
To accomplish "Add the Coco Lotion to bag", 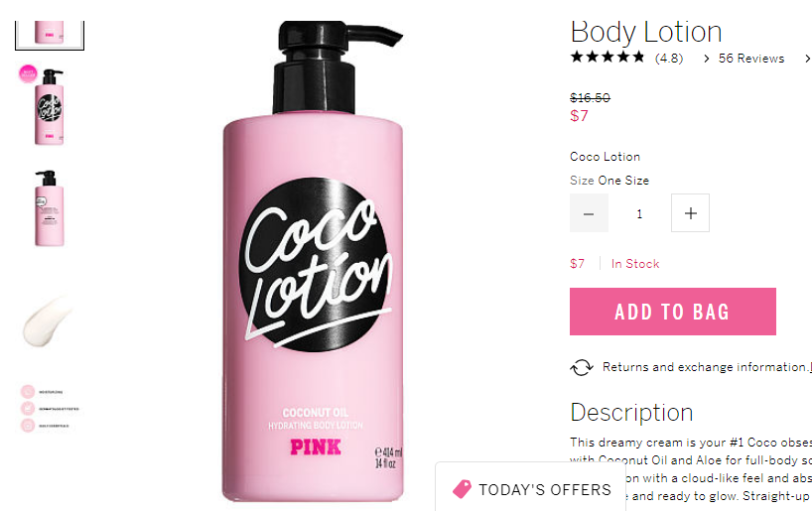I will point(673,312).
